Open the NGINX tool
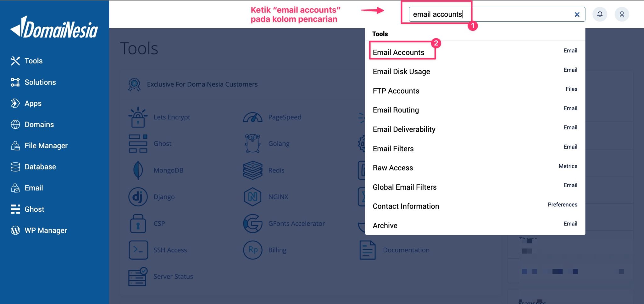 point(278,197)
